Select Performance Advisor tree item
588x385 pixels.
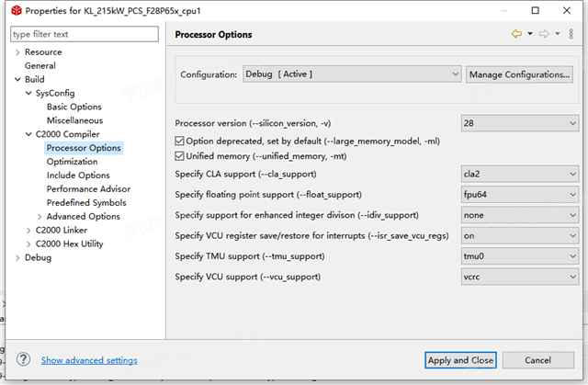coord(88,189)
